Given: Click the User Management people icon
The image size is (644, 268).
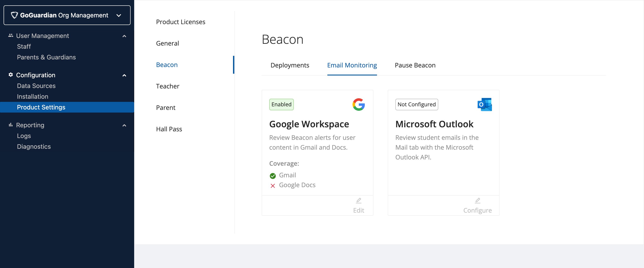Looking at the screenshot, I should point(11,36).
